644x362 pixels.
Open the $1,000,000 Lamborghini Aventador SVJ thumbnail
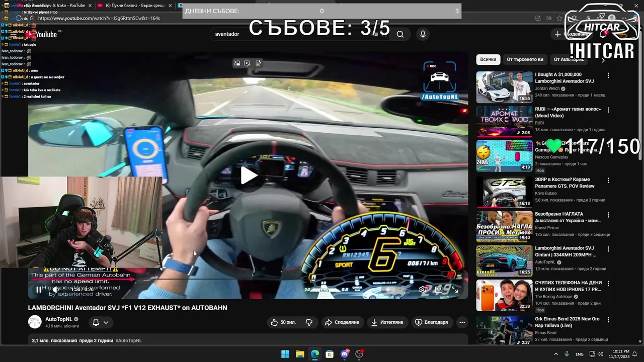[504, 87]
